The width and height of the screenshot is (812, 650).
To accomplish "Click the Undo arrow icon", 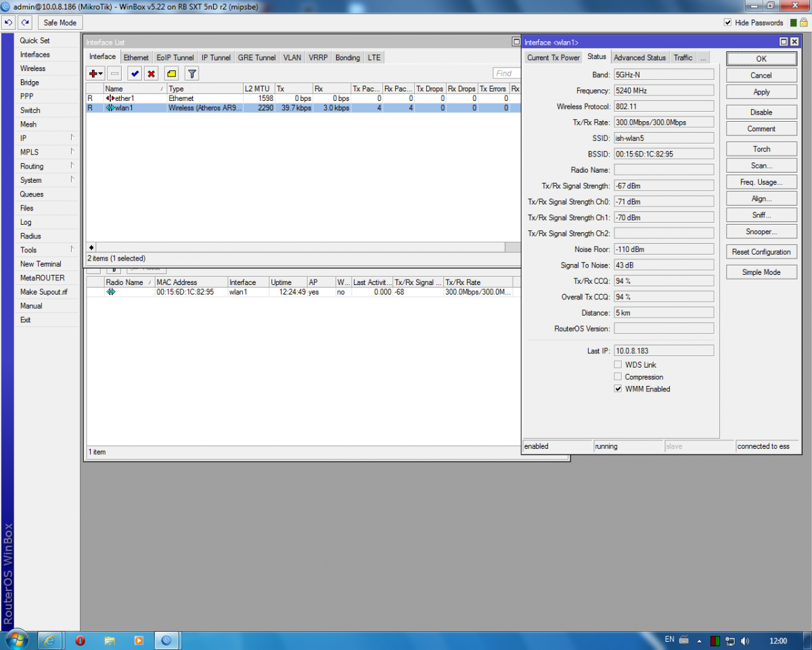I will (x=9, y=23).
